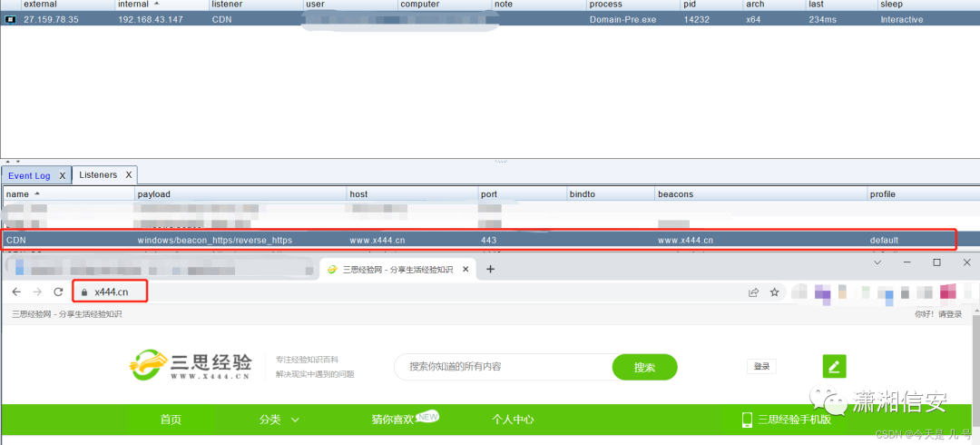The width and height of the screenshot is (980, 445).
Task: Click Domain-Pre.exe process cell
Action: coord(623,19)
